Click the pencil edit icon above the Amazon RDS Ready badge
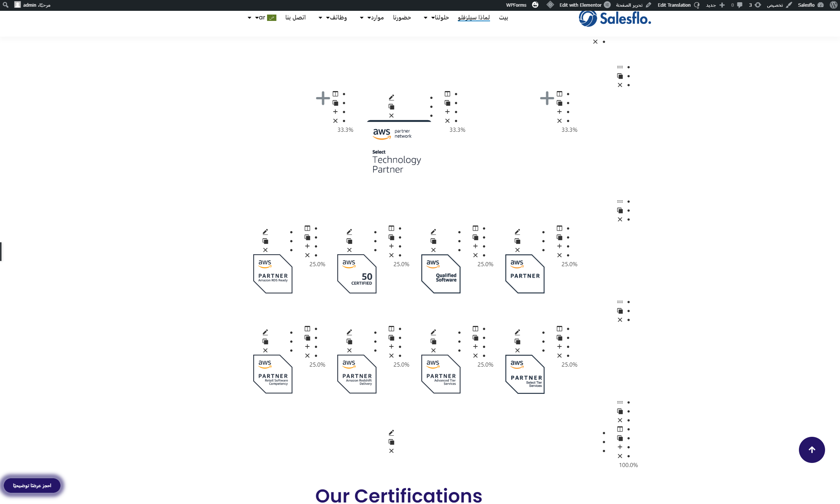 [x=265, y=232]
